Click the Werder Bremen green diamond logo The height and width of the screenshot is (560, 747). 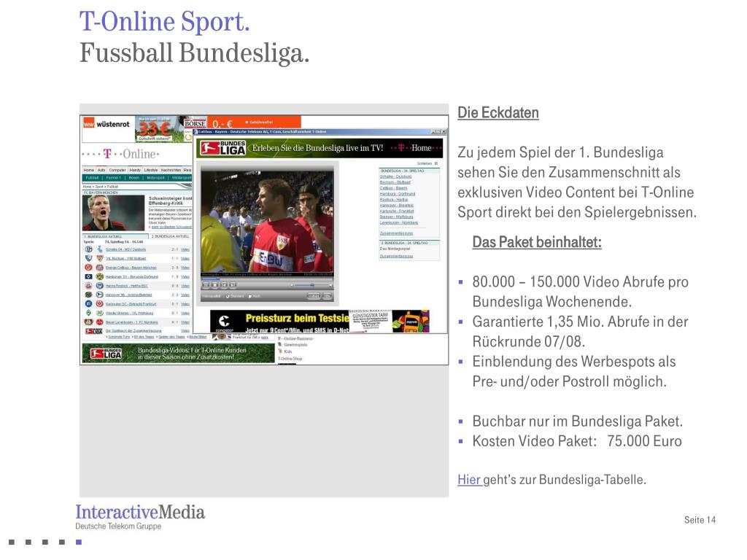click(88, 313)
